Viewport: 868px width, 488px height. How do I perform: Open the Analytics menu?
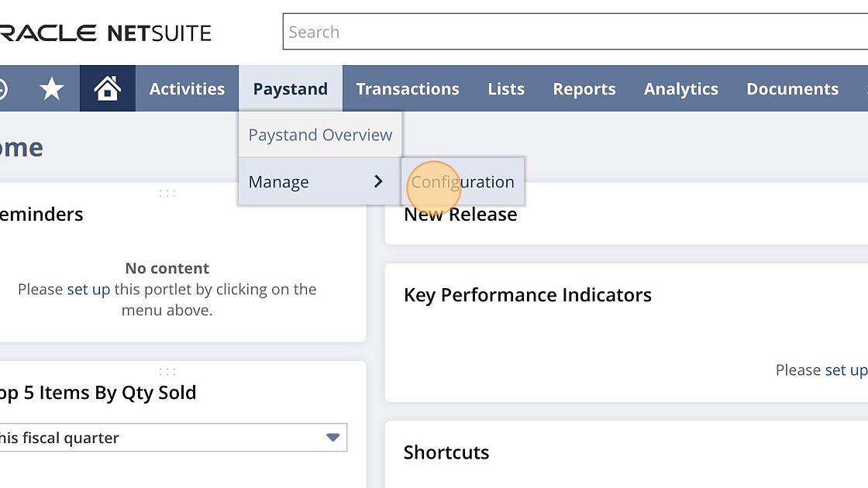(x=681, y=88)
